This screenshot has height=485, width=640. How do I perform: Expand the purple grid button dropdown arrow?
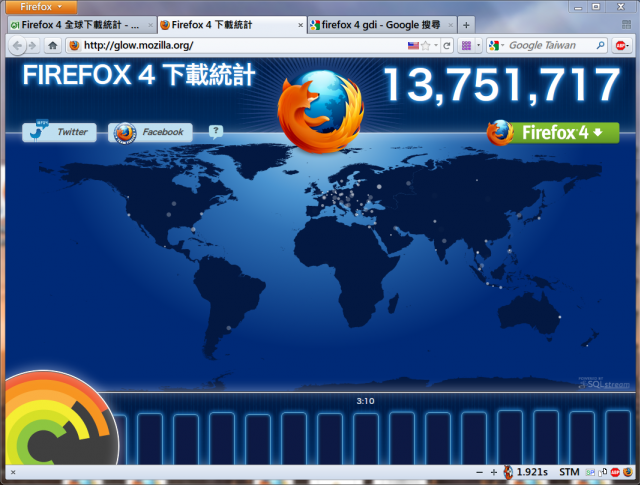pos(478,45)
